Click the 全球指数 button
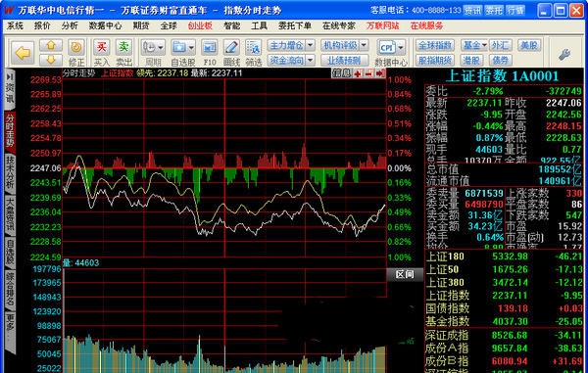The height and width of the screenshot is (373, 588). 435,45
